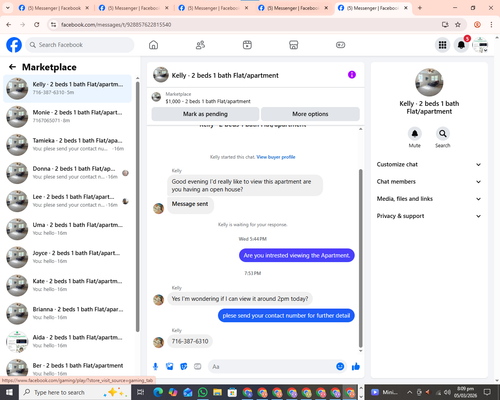Open the Friends icon in top navigation
500x400 pixels.
tap(200, 45)
